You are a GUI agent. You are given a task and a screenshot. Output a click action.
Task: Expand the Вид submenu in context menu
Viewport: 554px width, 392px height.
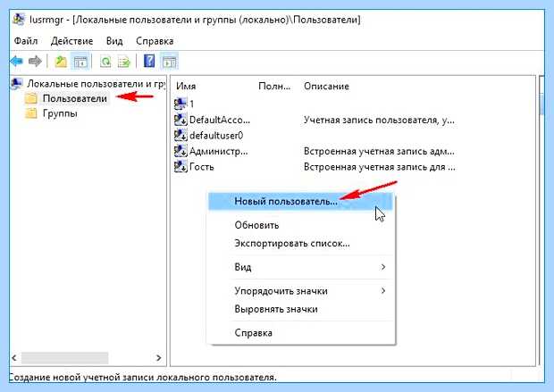(300, 267)
